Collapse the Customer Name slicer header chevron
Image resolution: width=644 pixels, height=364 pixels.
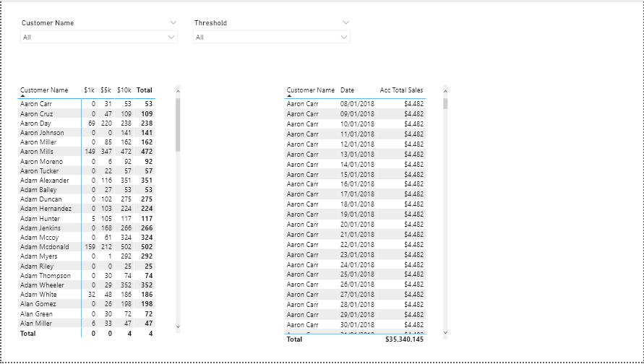(x=173, y=22)
